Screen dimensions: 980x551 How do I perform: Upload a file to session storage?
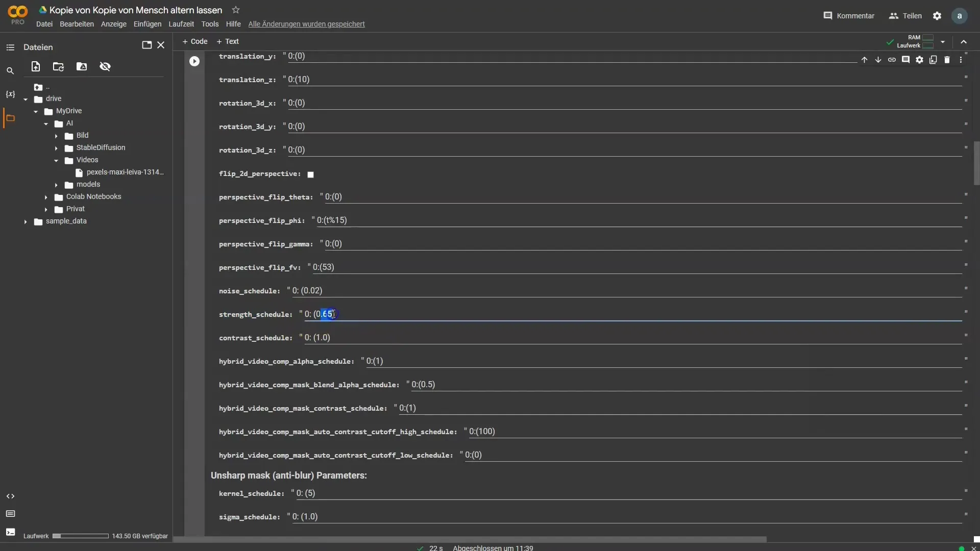pyautogui.click(x=35, y=66)
